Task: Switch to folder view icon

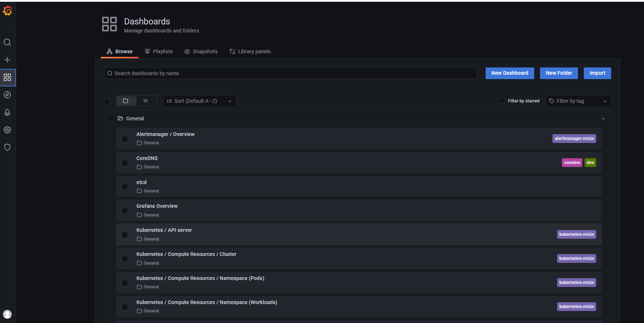Action: coord(126,101)
